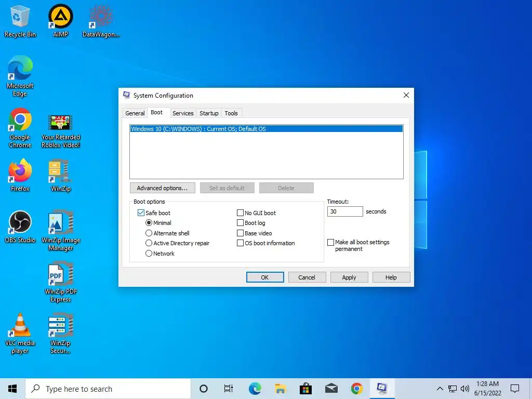Click the Apply button
Image resolution: width=532 pixels, height=399 pixels.
[349, 277]
